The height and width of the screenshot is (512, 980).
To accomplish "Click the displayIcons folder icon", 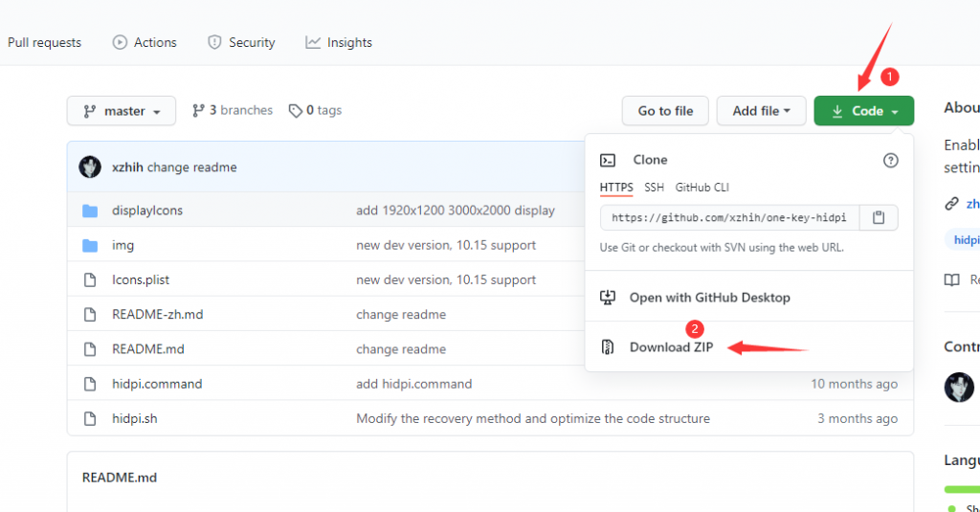I will tap(90, 211).
